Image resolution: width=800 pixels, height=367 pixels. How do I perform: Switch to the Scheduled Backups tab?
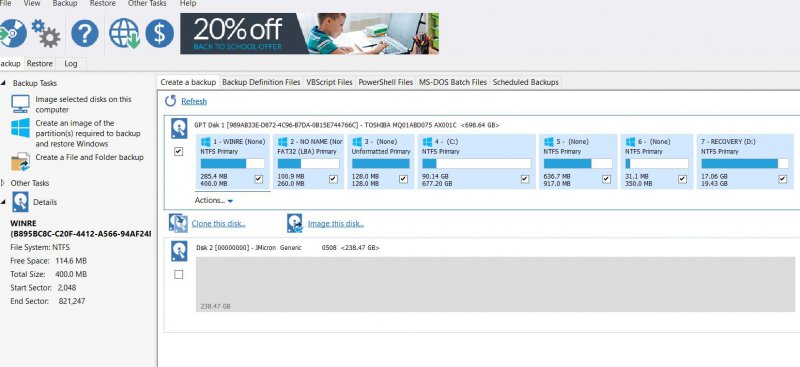pyautogui.click(x=526, y=82)
